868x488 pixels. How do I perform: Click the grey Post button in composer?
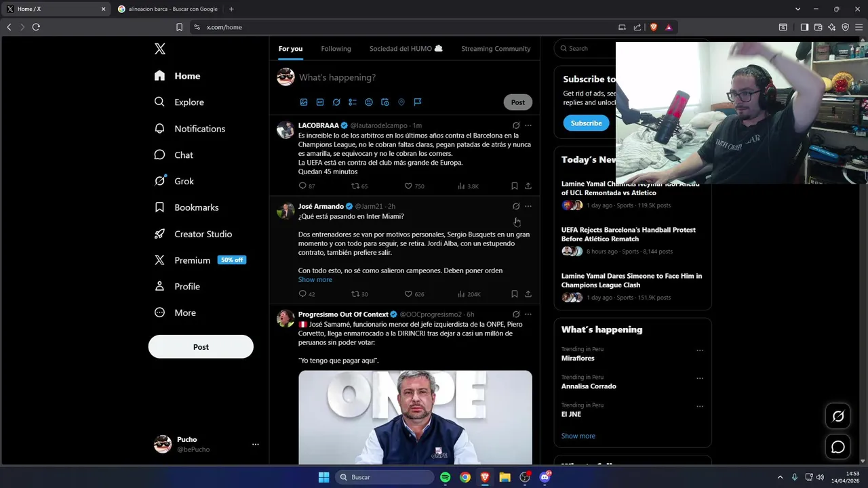(x=518, y=102)
